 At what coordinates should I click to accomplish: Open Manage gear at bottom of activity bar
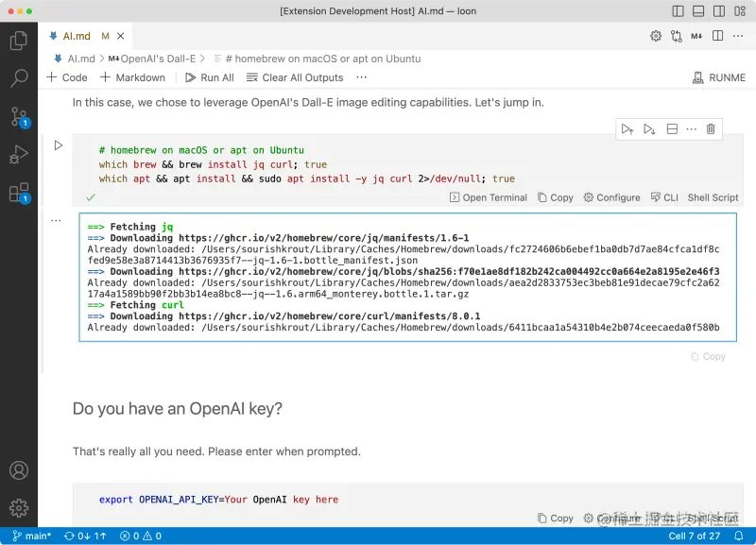19,508
